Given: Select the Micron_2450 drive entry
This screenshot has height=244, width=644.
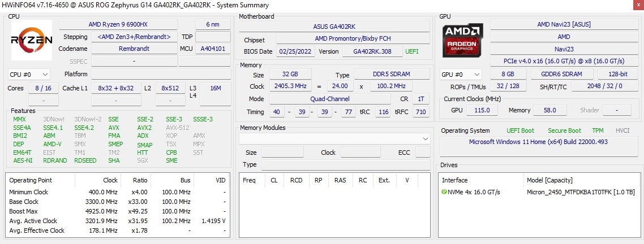Looking at the screenshot, I should point(581,192).
